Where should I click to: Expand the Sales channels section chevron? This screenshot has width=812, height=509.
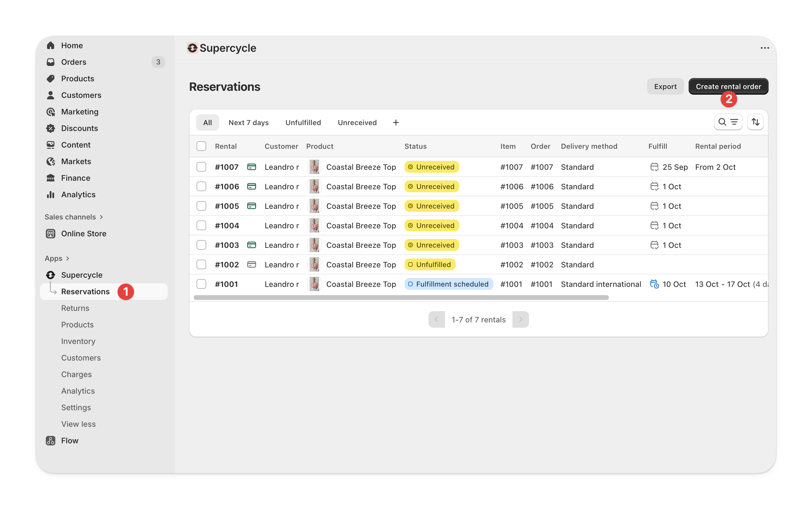click(x=101, y=217)
